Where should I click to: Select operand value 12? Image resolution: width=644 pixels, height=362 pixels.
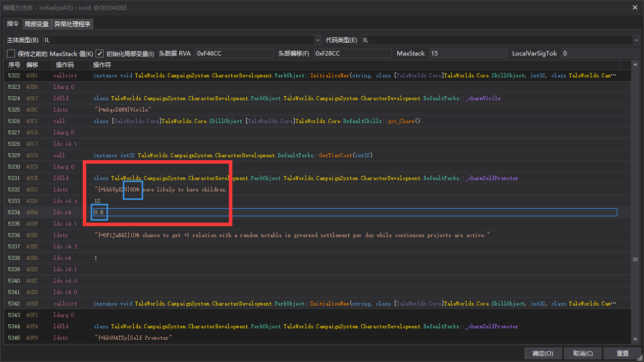tap(97, 201)
